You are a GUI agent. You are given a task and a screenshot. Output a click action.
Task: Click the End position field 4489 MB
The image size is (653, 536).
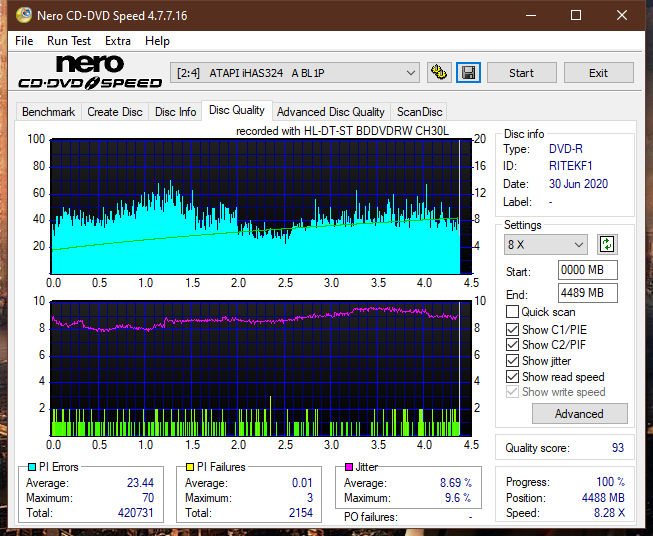588,293
